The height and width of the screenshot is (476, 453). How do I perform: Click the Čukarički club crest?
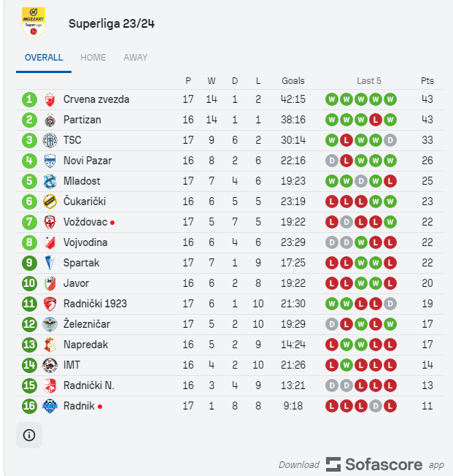(50, 201)
